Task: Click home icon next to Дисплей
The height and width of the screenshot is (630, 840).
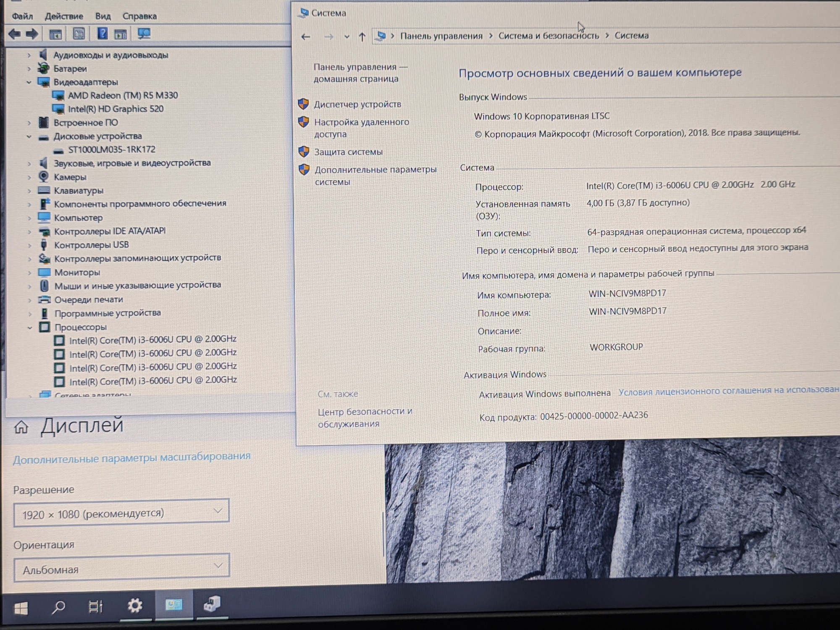Action: (x=21, y=427)
